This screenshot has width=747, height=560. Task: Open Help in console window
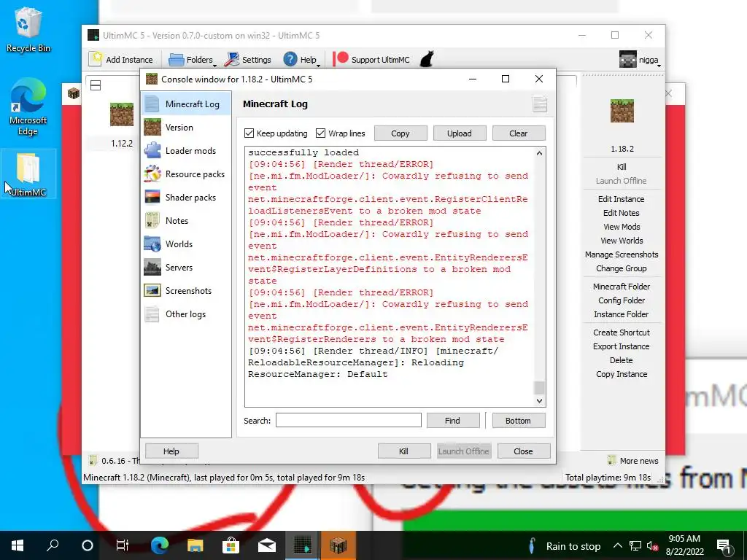click(171, 451)
